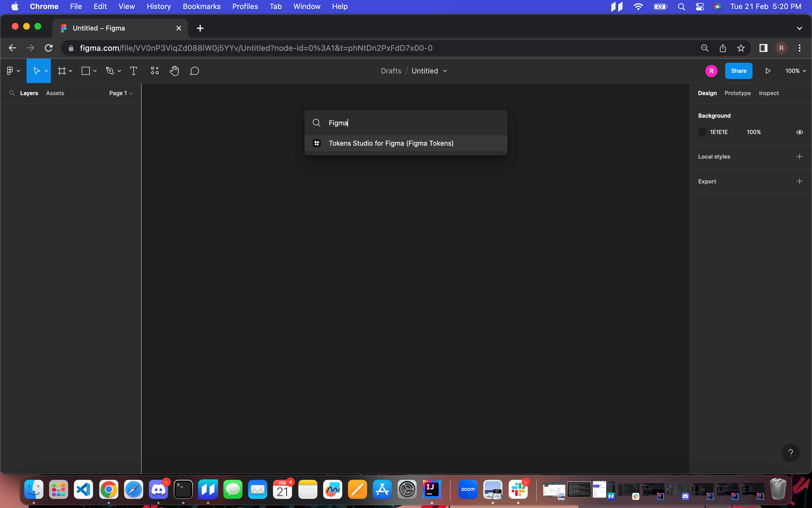Click the 1E1E1E background color swatch
The height and width of the screenshot is (508, 812).
point(702,132)
